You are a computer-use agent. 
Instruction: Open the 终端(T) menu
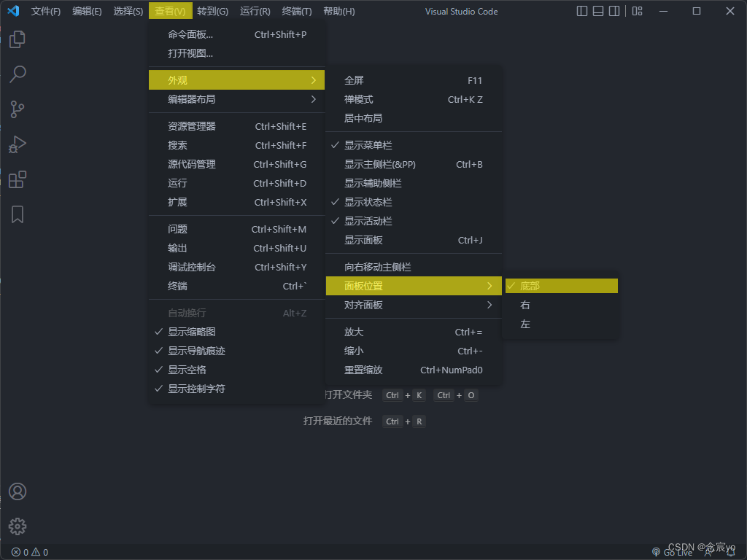click(x=297, y=11)
